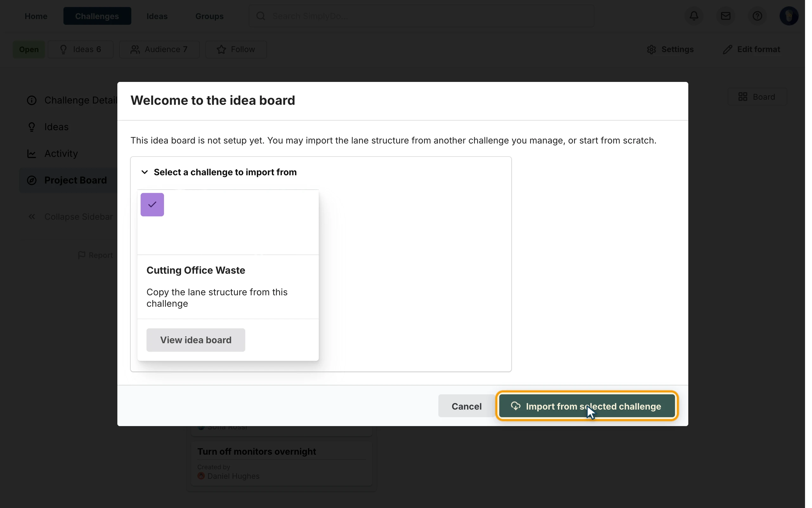Click the Report flag icon
Image resolution: width=812 pixels, height=508 pixels.
pyautogui.click(x=82, y=255)
